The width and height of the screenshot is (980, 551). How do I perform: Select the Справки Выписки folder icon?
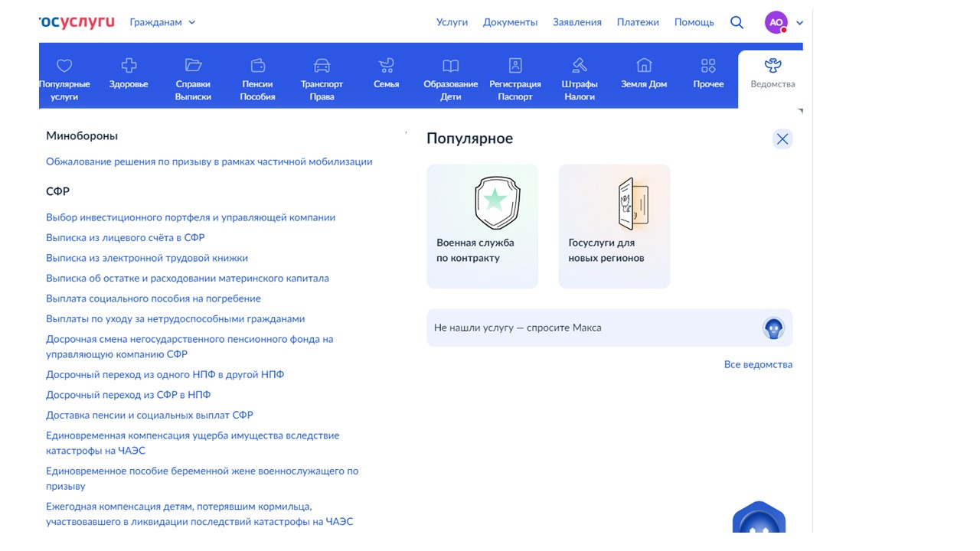point(193,66)
